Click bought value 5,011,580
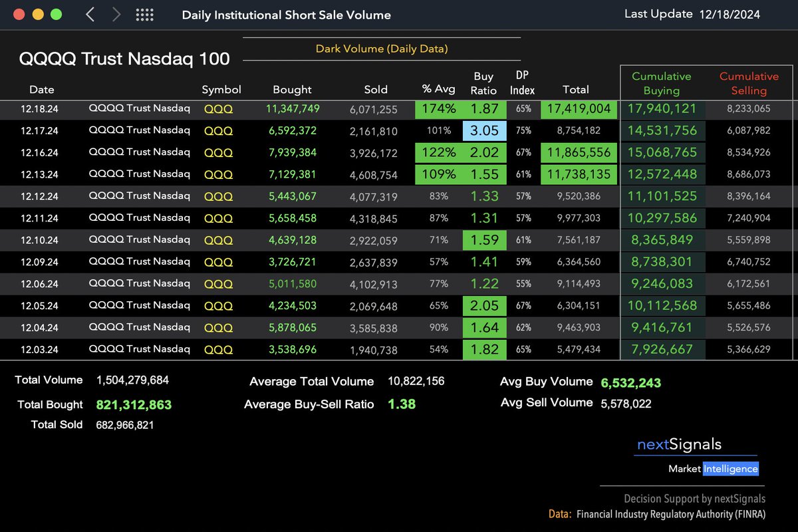The image size is (798, 532). (x=293, y=284)
